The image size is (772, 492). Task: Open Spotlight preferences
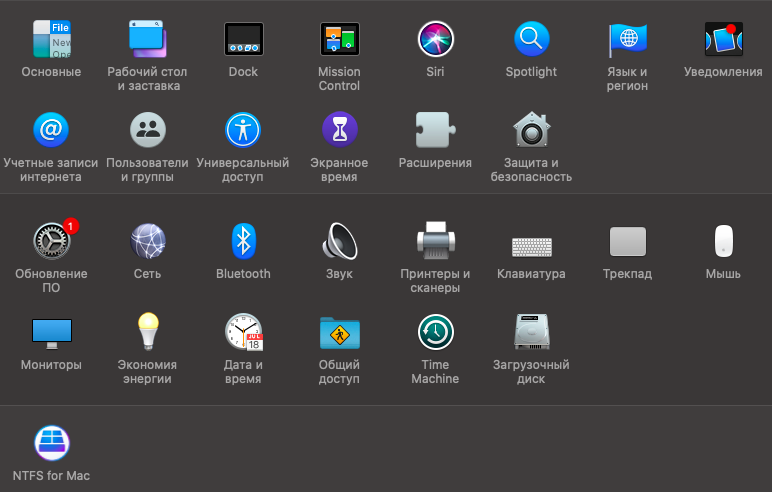click(x=532, y=39)
